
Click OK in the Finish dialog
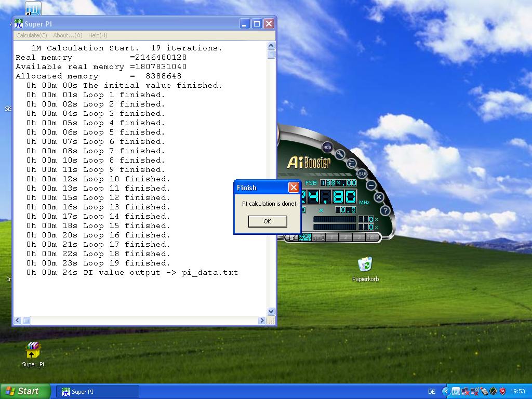point(268,221)
